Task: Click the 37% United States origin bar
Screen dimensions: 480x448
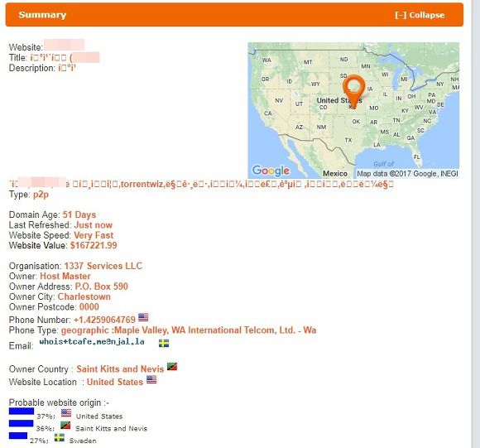Action: pyautogui.click(x=22, y=412)
